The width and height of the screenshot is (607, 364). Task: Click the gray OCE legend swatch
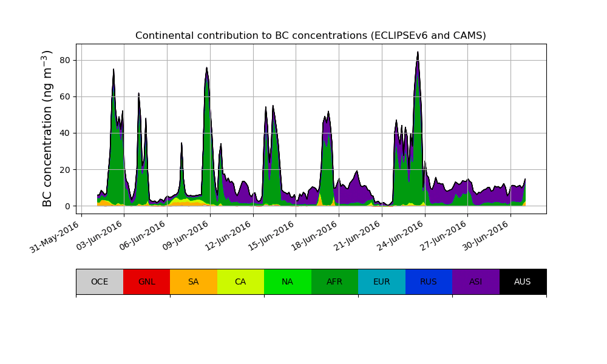point(100,281)
